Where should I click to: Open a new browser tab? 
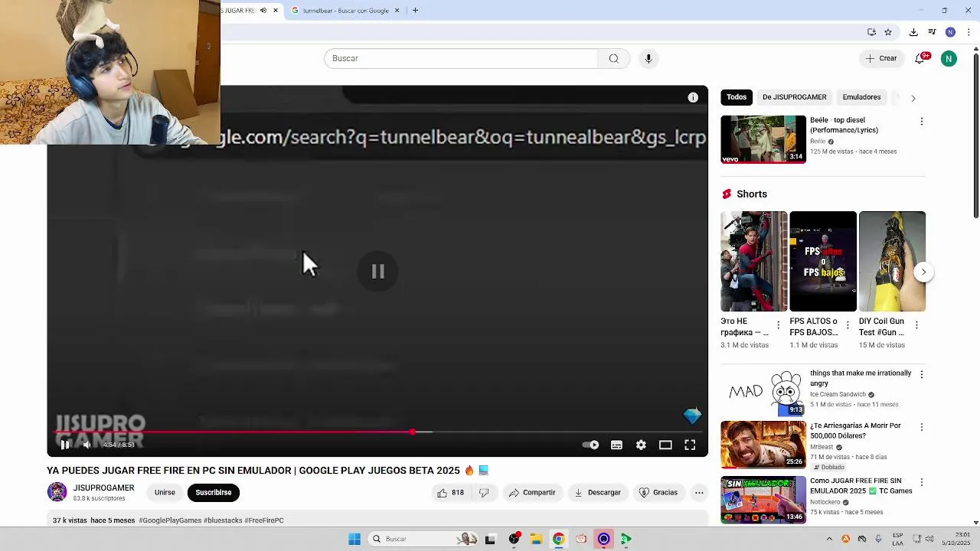coord(415,11)
